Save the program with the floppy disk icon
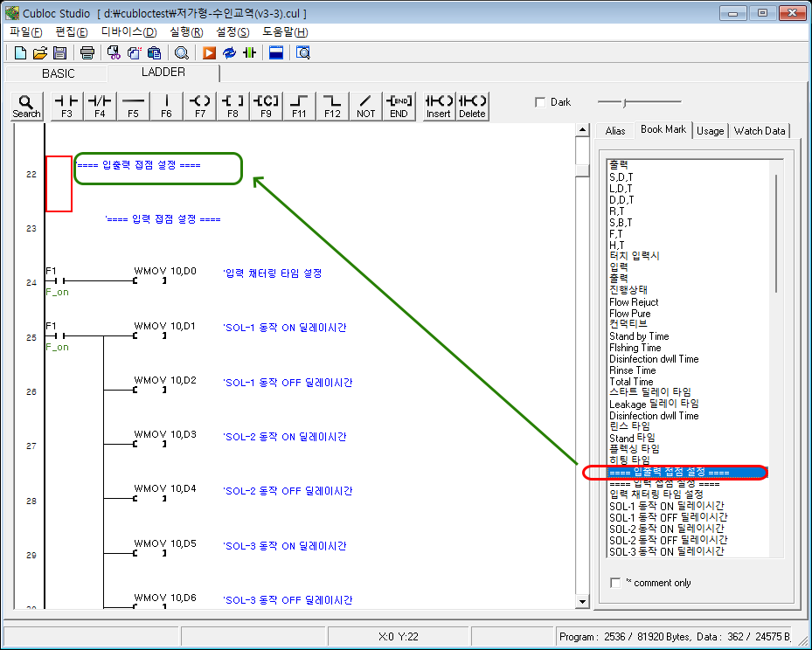Screen dimensions: 812x650 point(59,52)
